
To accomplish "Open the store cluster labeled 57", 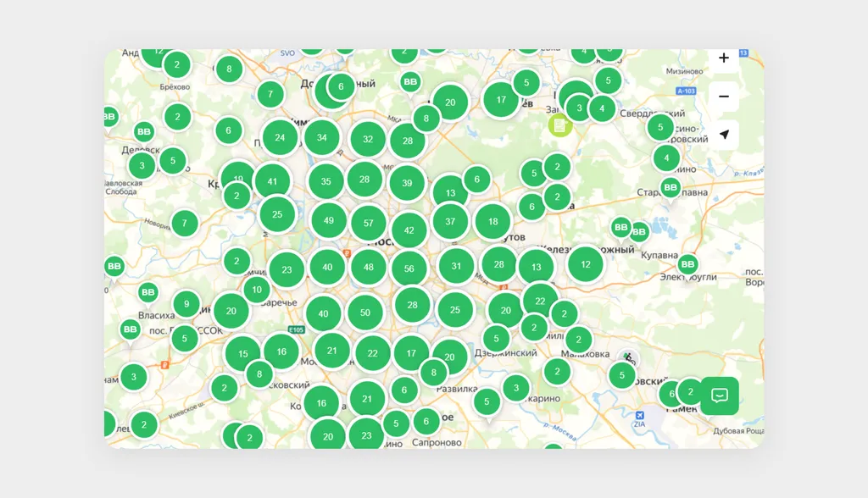I will pos(369,223).
